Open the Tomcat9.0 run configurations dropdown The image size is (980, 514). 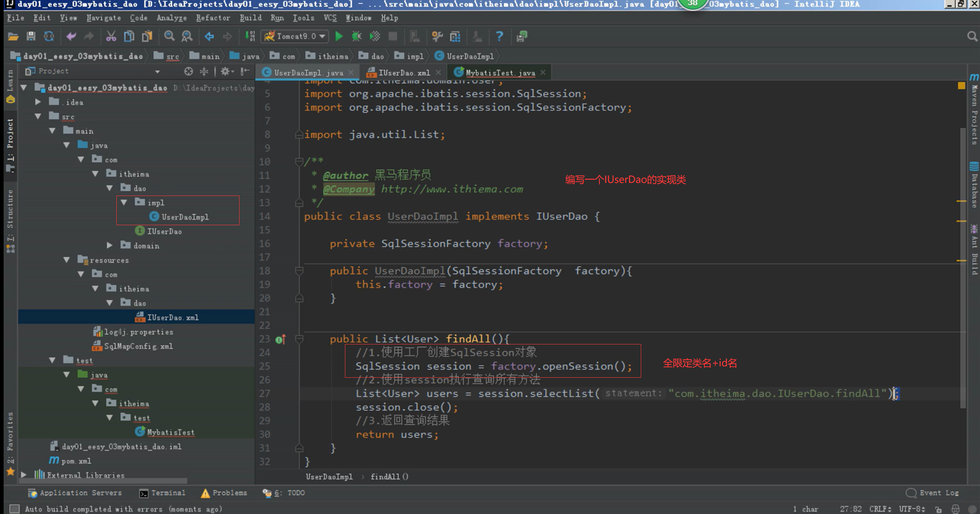pos(320,36)
